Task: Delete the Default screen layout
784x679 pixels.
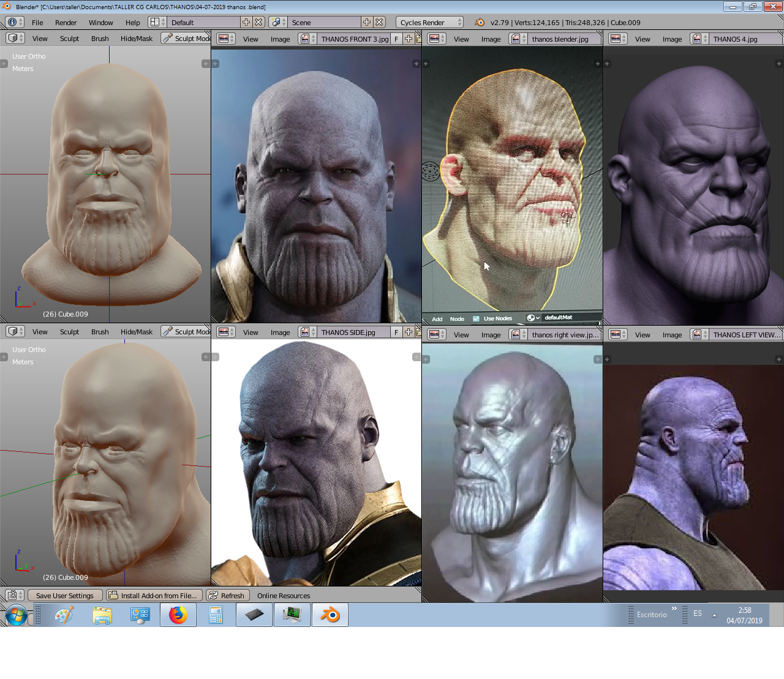Action: [258, 22]
